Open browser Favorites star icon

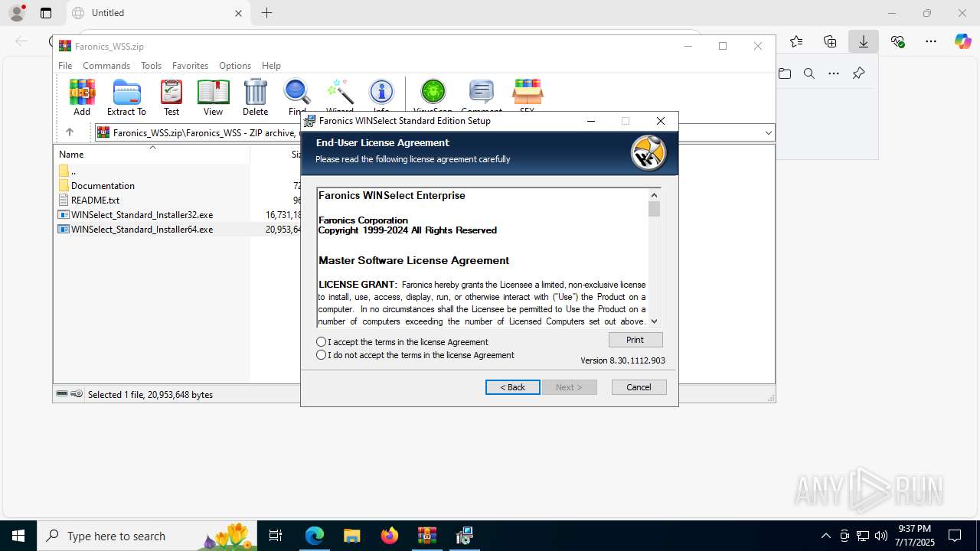coord(796,41)
